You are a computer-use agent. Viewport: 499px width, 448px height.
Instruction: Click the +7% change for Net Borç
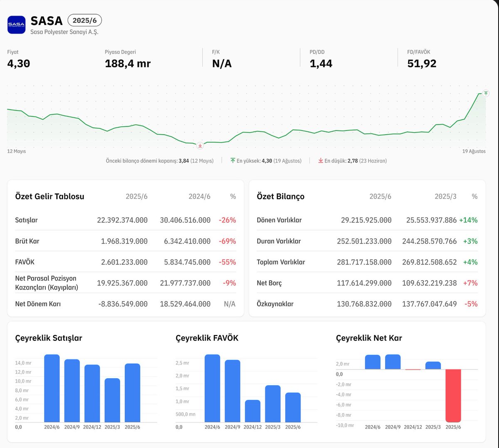(470, 283)
